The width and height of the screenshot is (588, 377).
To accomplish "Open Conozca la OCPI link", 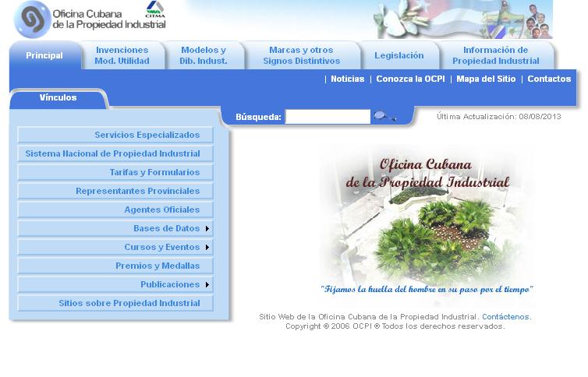I will (410, 79).
